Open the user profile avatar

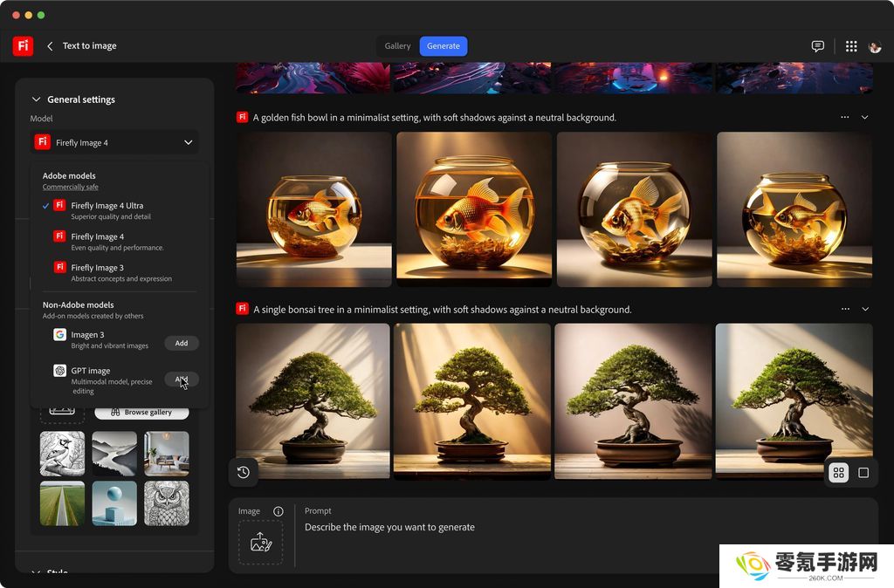[875, 46]
